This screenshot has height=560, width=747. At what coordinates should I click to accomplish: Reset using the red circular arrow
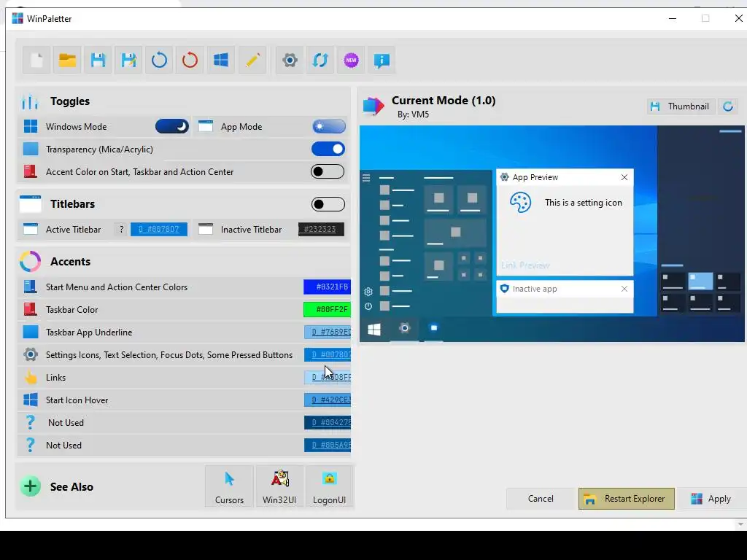pos(190,61)
